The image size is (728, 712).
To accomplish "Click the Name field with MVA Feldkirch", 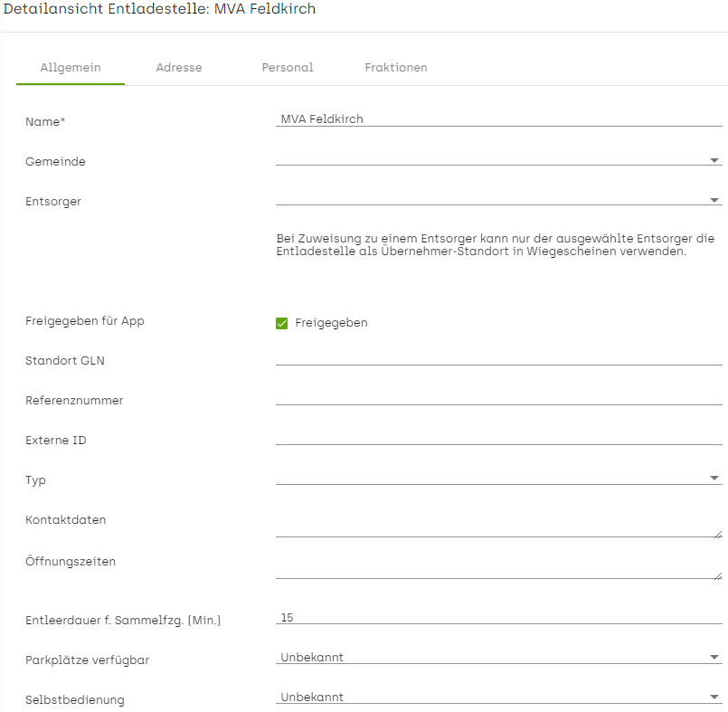I will pyautogui.click(x=499, y=119).
